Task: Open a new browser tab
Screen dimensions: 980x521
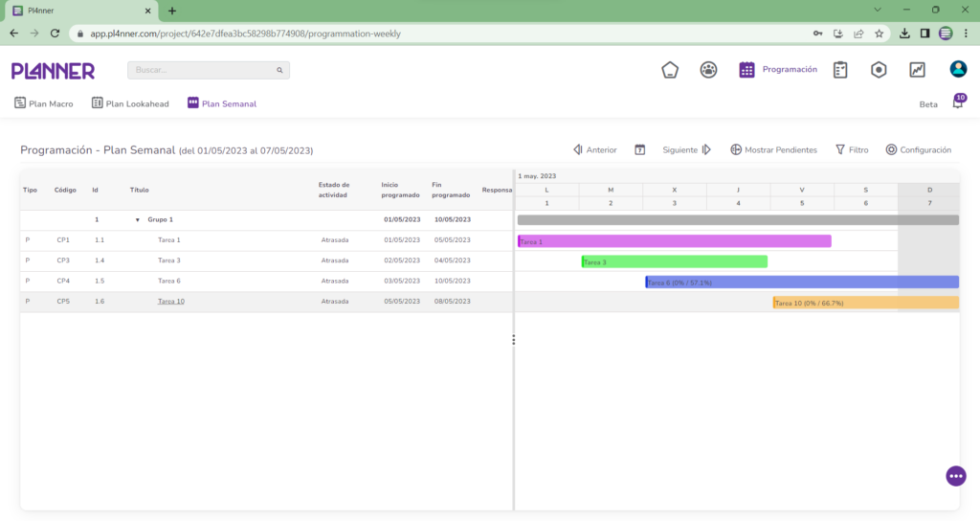Action: (x=172, y=11)
